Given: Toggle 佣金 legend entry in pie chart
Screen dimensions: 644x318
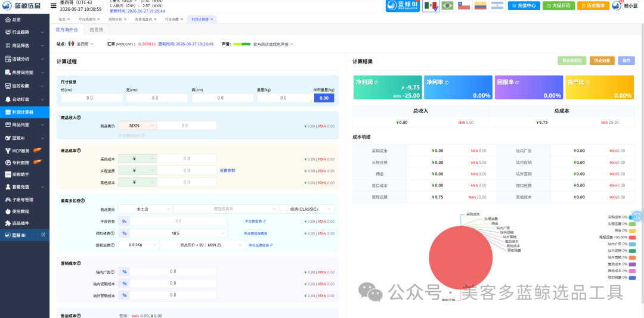Looking at the screenshot, I should 626,230.
